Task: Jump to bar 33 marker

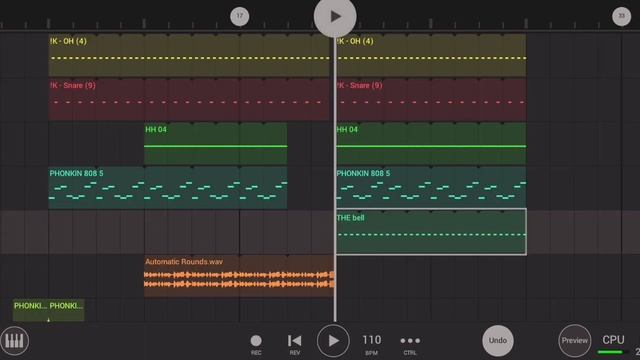Action: [621, 16]
